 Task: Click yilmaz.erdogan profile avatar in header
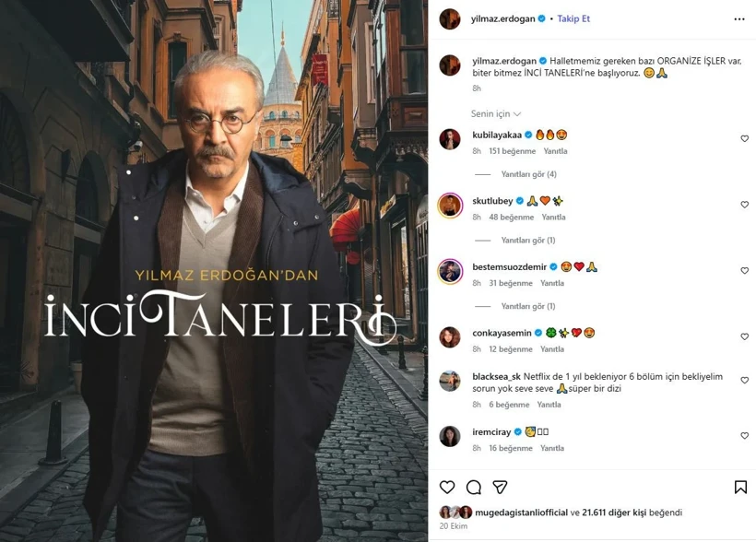(450, 18)
